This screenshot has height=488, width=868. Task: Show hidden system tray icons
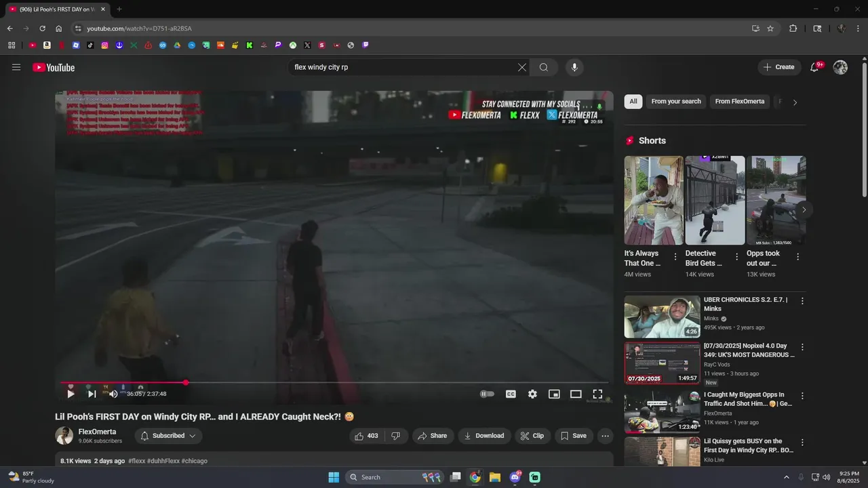(x=787, y=477)
